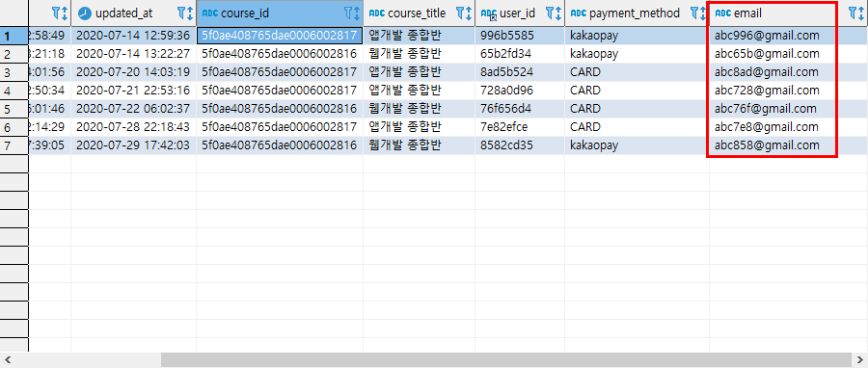Click user_id cell 7e82efce

(x=520, y=127)
